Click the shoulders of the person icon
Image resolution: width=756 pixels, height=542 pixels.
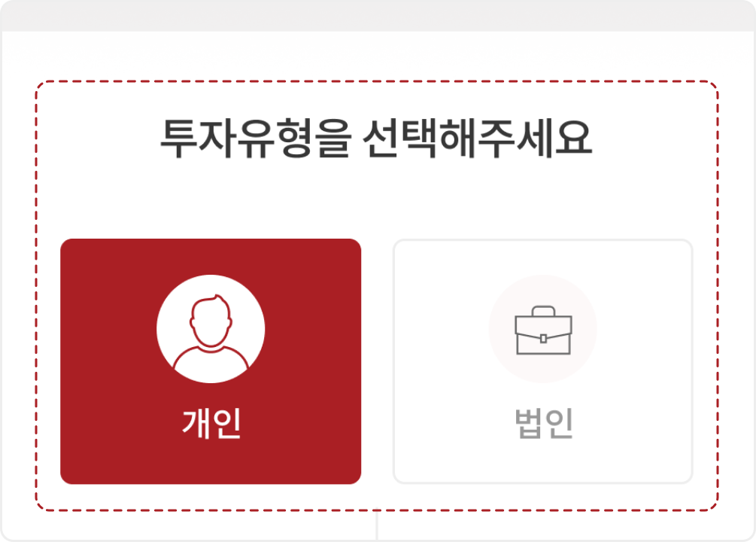tap(211, 359)
